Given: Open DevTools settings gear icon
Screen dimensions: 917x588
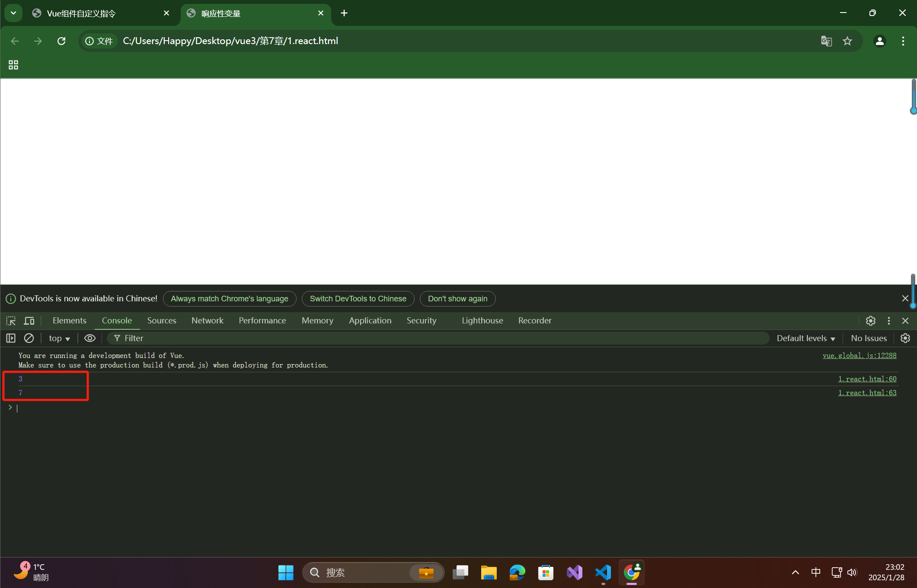Looking at the screenshot, I should pyautogui.click(x=870, y=321).
